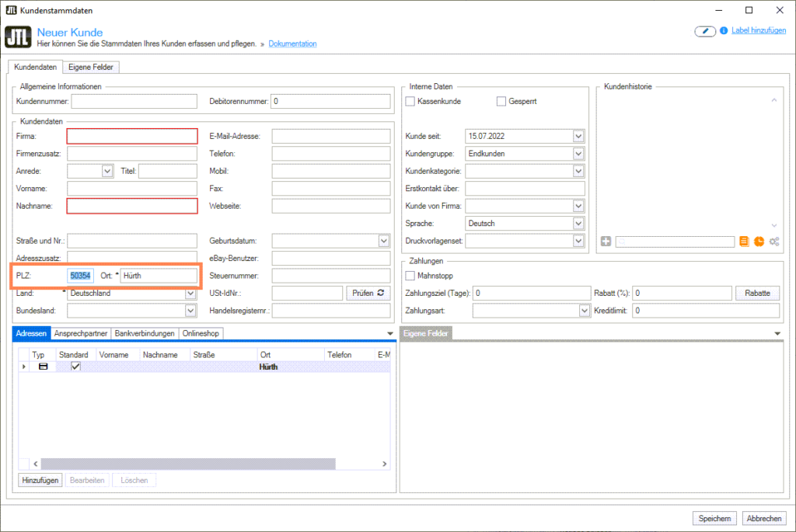Open the Kundengruppe dropdown
The width and height of the screenshot is (796, 532).
[x=578, y=154]
